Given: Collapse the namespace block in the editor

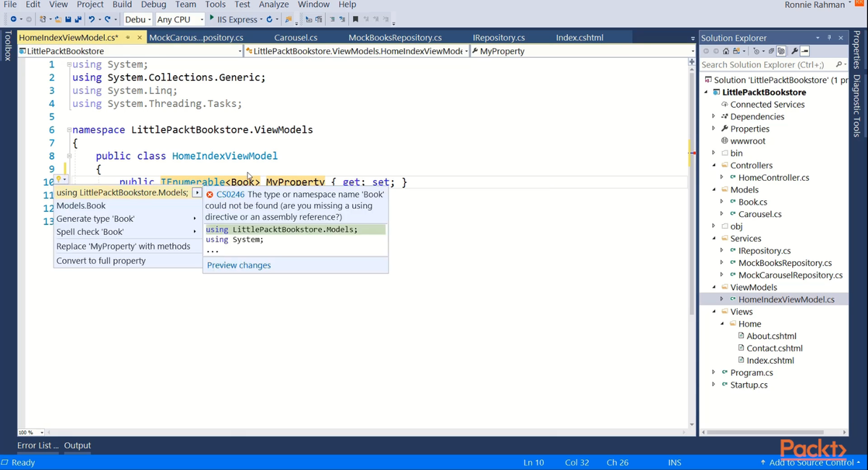Looking at the screenshot, I should (69, 129).
